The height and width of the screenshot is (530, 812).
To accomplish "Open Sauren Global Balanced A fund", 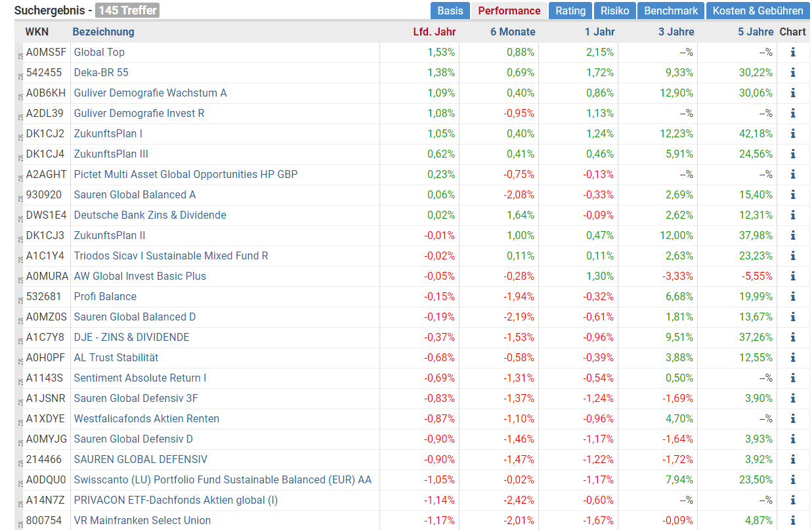I will point(135,195).
